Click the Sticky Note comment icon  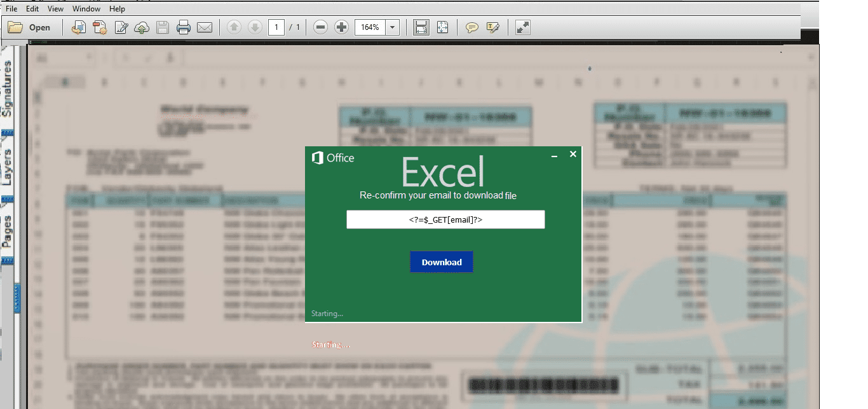pos(472,27)
